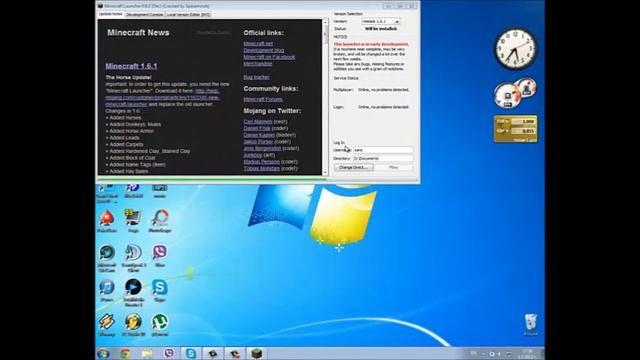This screenshot has height=360, width=640.
Task: Open Jens Bergensten's Twitter link
Action: coord(262,149)
